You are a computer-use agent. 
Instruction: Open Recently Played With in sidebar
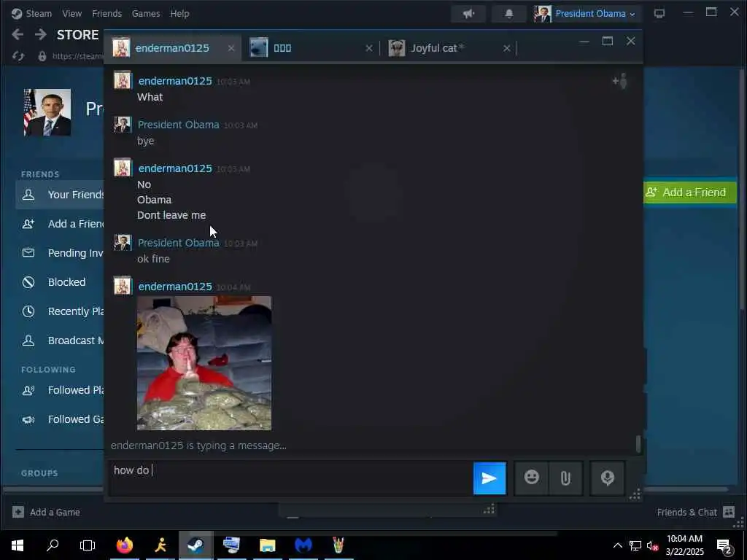tap(61, 311)
